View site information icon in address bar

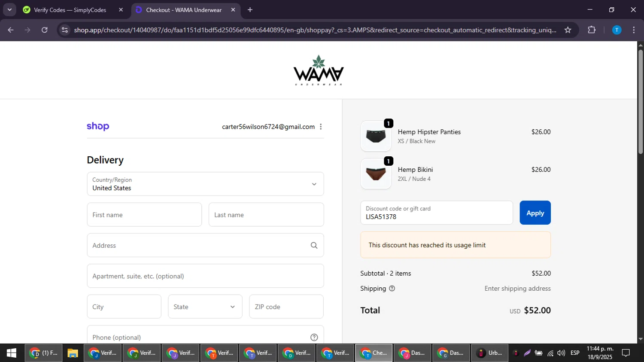point(65,30)
